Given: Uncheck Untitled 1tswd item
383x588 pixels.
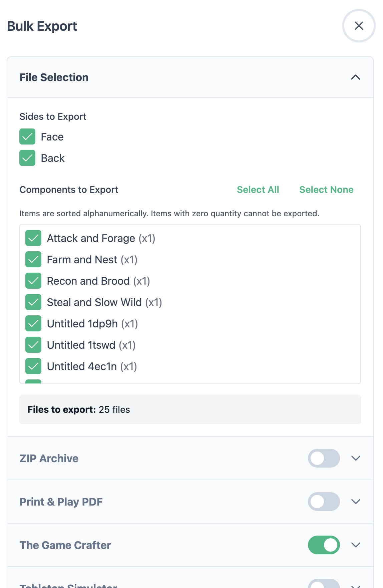Looking at the screenshot, I should tap(33, 345).
